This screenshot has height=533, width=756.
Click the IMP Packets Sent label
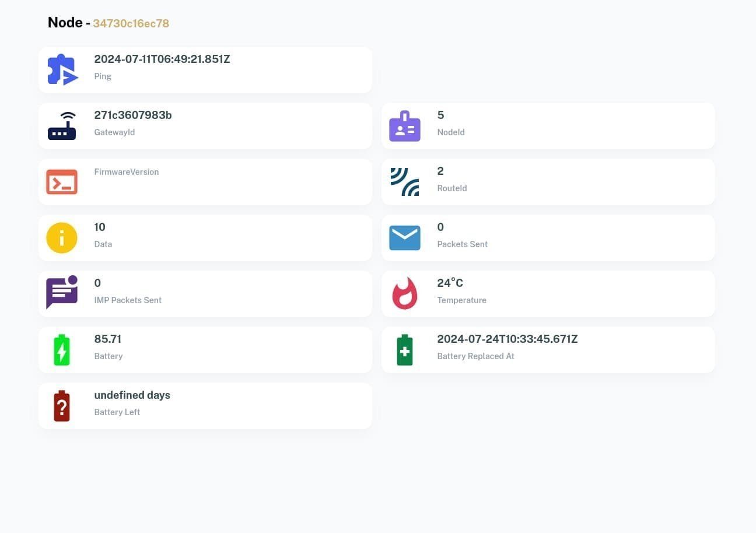coord(128,300)
